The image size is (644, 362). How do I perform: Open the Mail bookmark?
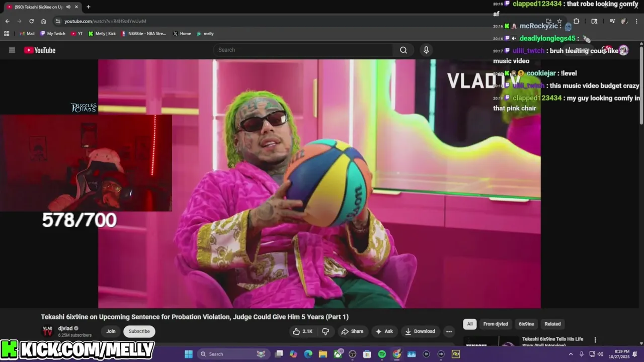pos(27,34)
